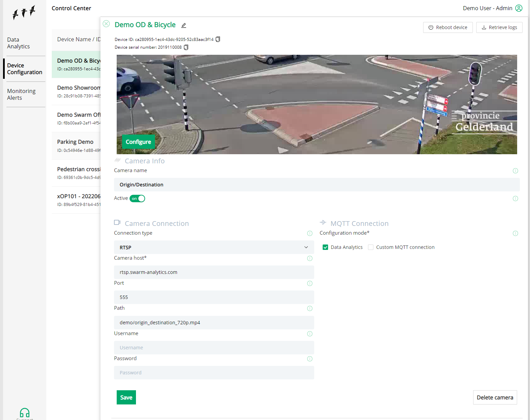The height and width of the screenshot is (420, 530).
Task: Select the Demo Showroom device row
Action: [x=76, y=92]
